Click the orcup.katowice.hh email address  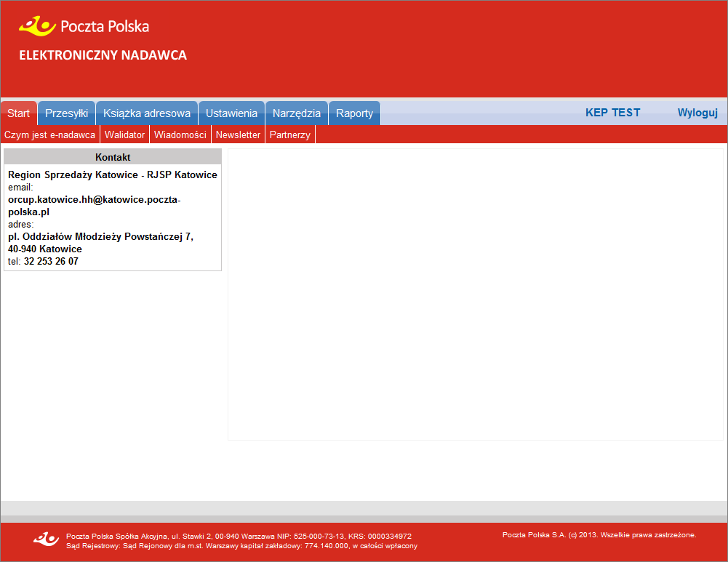(x=95, y=206)
